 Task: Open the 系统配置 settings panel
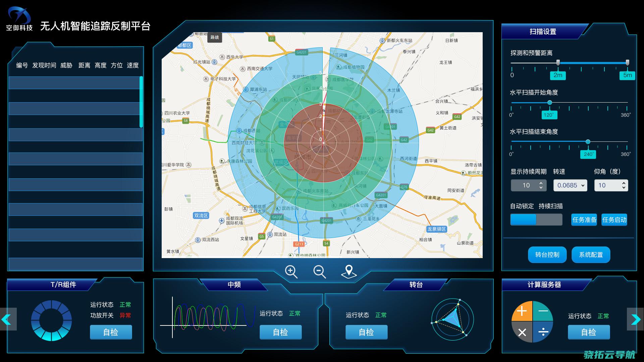(x=592, y=254)
